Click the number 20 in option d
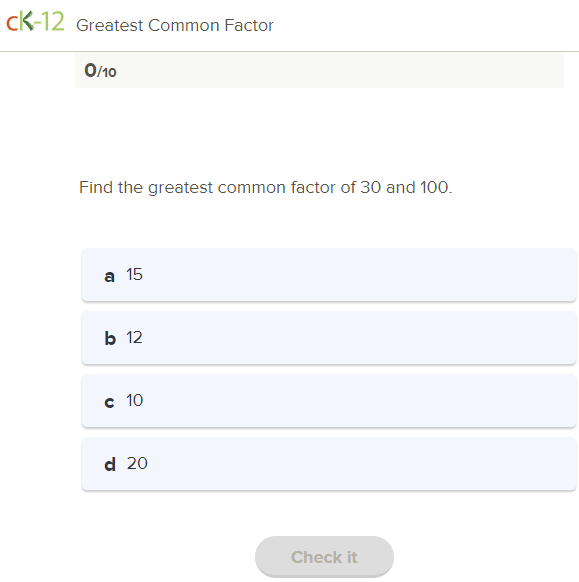The image size is (579, 582). pyautogui.click(x=137, y=463)
